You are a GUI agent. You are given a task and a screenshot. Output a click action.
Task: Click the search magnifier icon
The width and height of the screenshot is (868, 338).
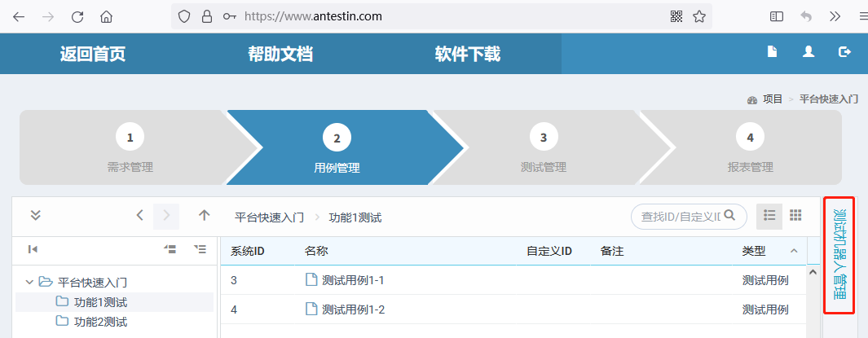click(729, 215)
